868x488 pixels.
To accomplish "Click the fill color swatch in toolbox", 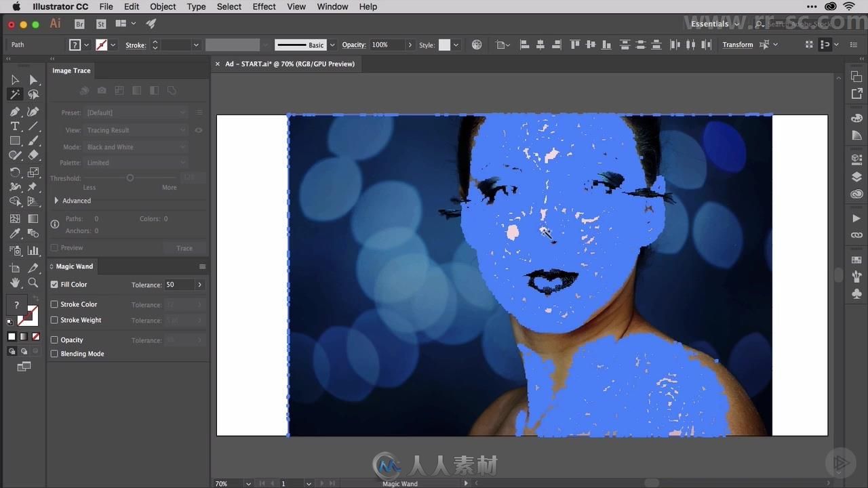I will [x=16, y=306].
